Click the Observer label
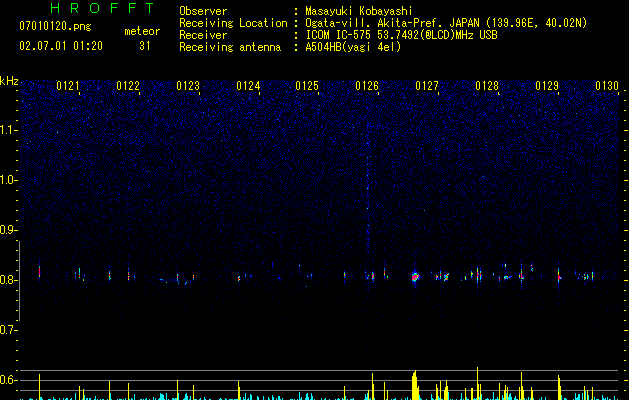 (x=203, y=11)
